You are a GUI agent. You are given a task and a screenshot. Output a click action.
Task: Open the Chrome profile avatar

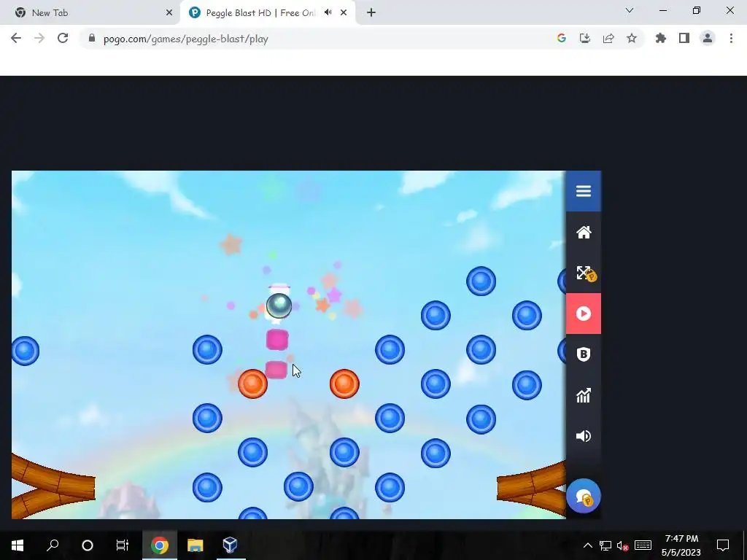pos(708,39)
